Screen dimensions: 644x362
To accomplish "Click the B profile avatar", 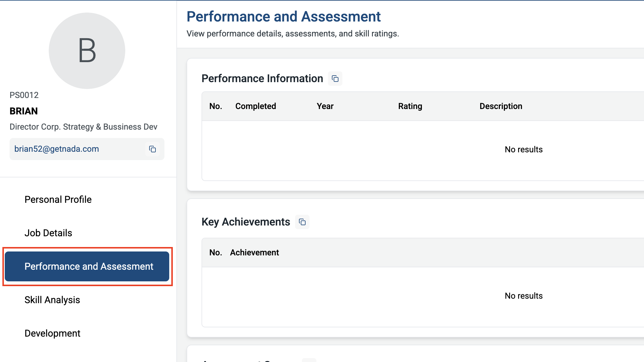I will click(87, 51).
